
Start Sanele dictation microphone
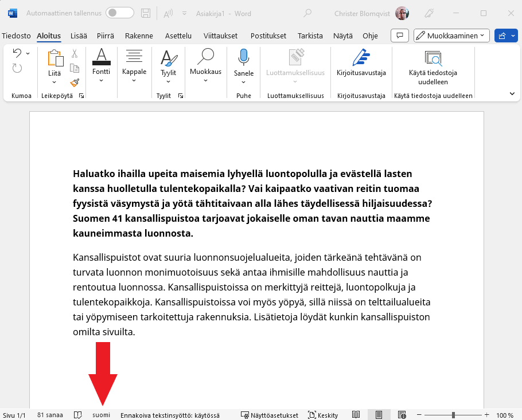243,57
